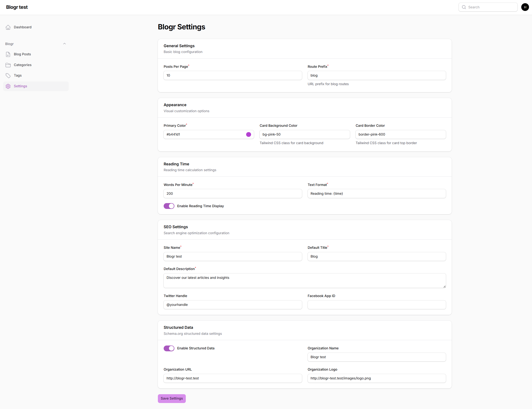Click the Categories folder icon

click(x=8, y=65)
